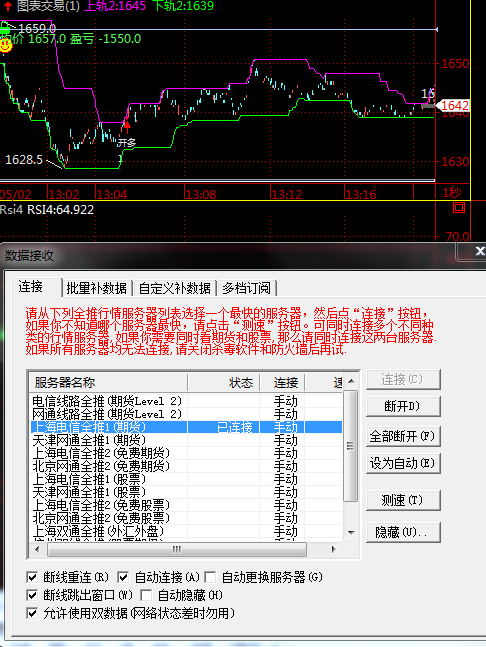Viewport: 486px width, 647px height.
Task: Close the 数据接收 dialog
Action: 479,251
